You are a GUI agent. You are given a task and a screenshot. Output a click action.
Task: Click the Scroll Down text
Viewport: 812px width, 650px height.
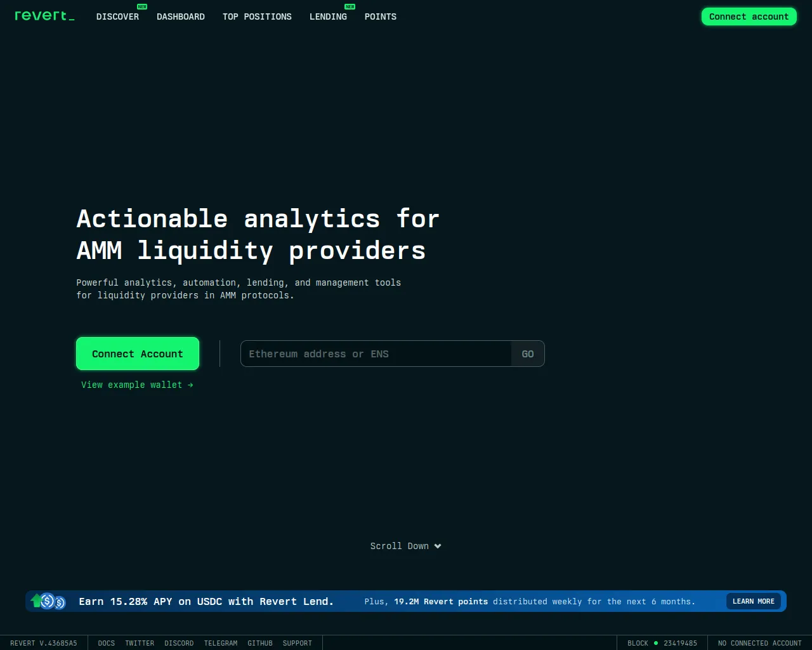pyautogui.click(x=400, y=546)
